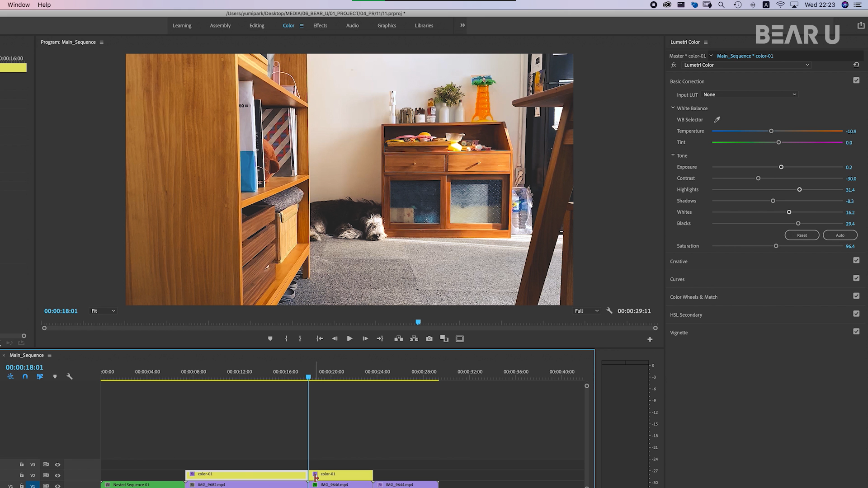The height and width of the screenshot is (488, 868).
Task: Collapse the White Balance section
Action: [673, 108]
